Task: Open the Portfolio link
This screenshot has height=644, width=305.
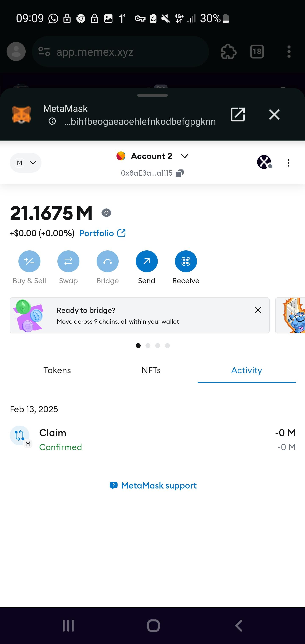Action: (102, 233)
